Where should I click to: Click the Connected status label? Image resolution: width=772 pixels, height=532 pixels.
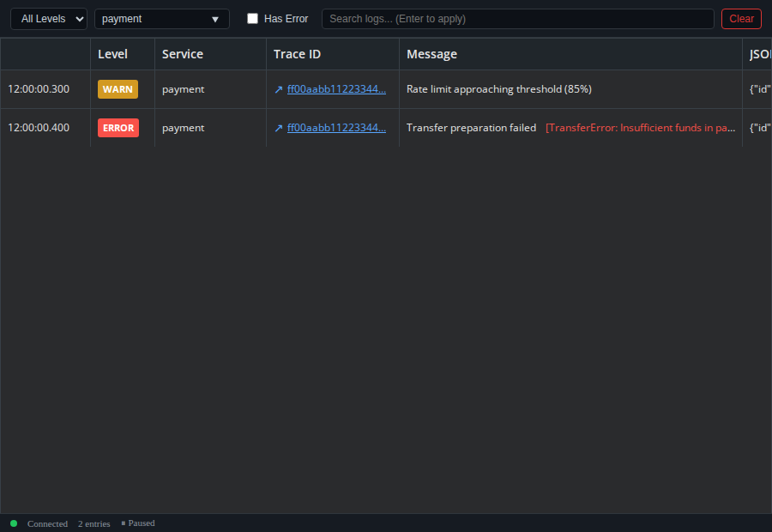point(47,523)
